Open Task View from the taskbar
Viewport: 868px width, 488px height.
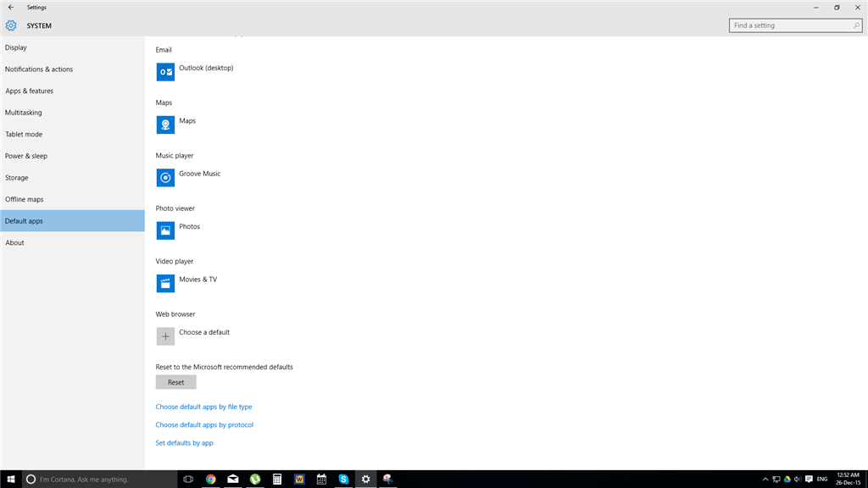(x=188, y=480)
